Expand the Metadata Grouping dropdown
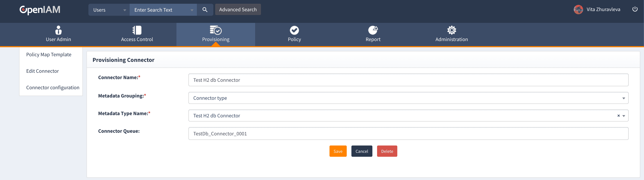644x180 pixels. [x=624, y=98]
